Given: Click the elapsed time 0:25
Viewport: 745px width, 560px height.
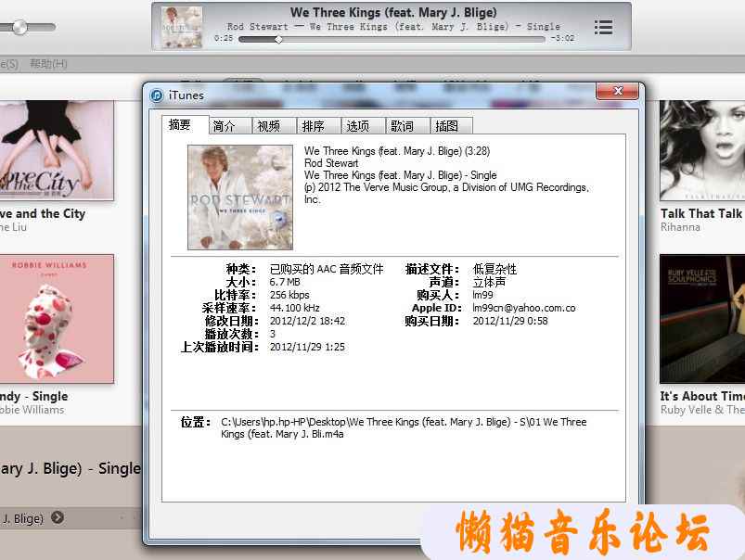Looking at the screenshot, I should pyautogui.click(x=224, y=38).
